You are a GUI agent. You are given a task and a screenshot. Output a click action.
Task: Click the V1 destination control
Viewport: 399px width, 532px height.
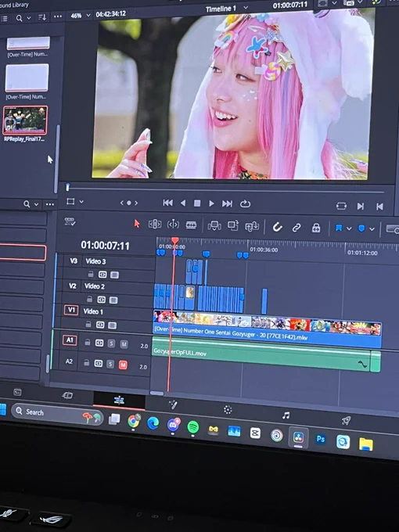point(71,310)
